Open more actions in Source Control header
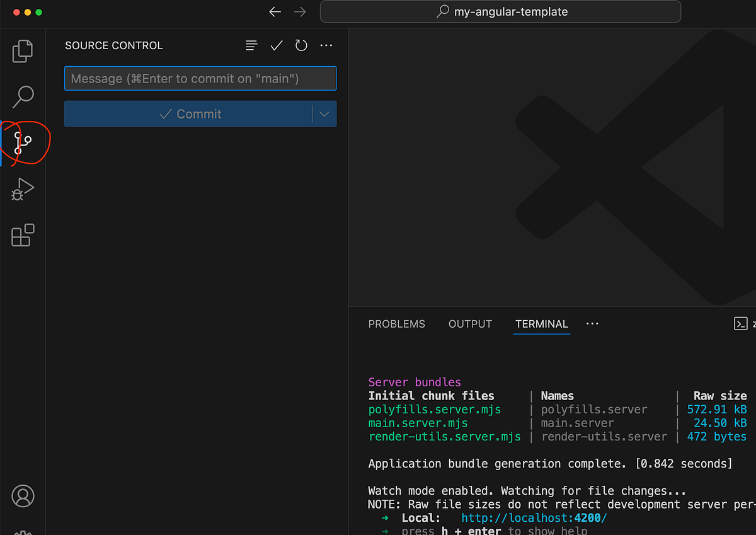The image size is (756, 535). point(326,45)
